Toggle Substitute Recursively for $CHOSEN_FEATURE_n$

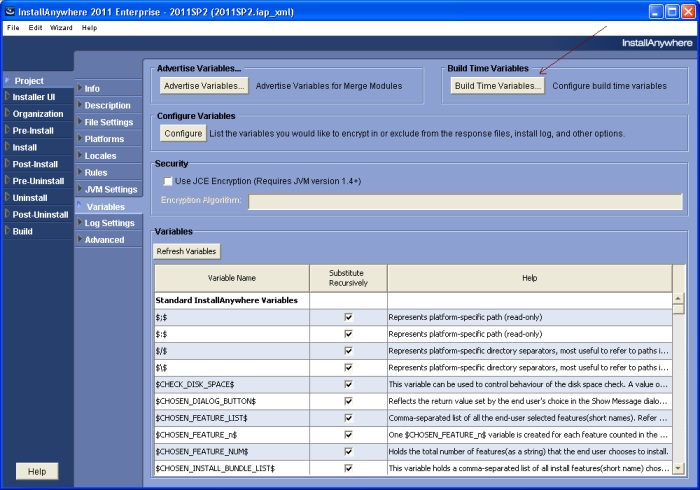point(348,435)
